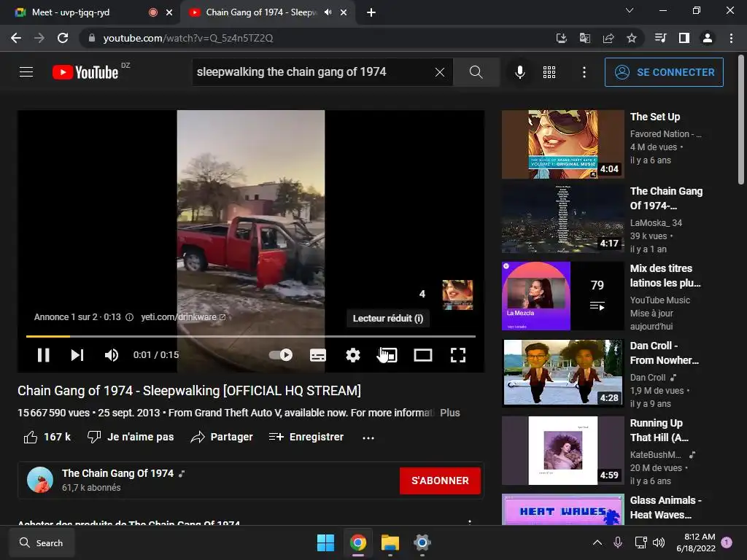Clear the search box text
Image resolution: width=747 pixels, height=560 pixels.
pos(440,72)
